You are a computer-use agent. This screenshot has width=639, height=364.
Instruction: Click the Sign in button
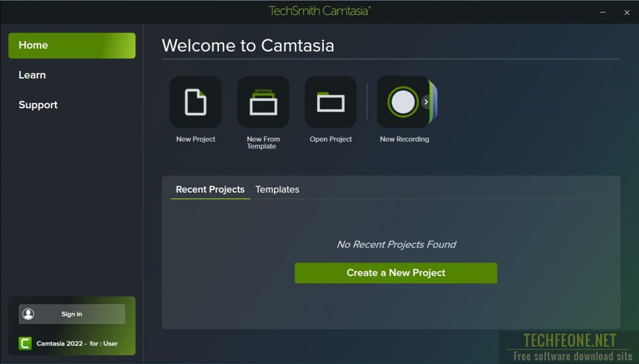point(72,314)
